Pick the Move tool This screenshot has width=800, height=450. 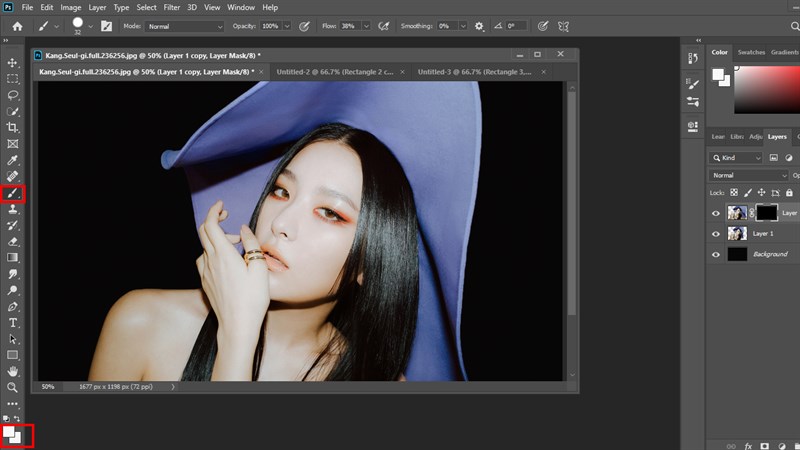(13, 63)
